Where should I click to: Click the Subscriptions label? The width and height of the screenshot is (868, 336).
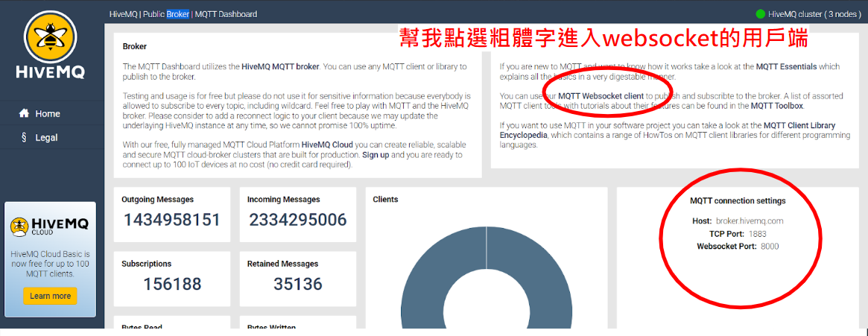(147, 264)
